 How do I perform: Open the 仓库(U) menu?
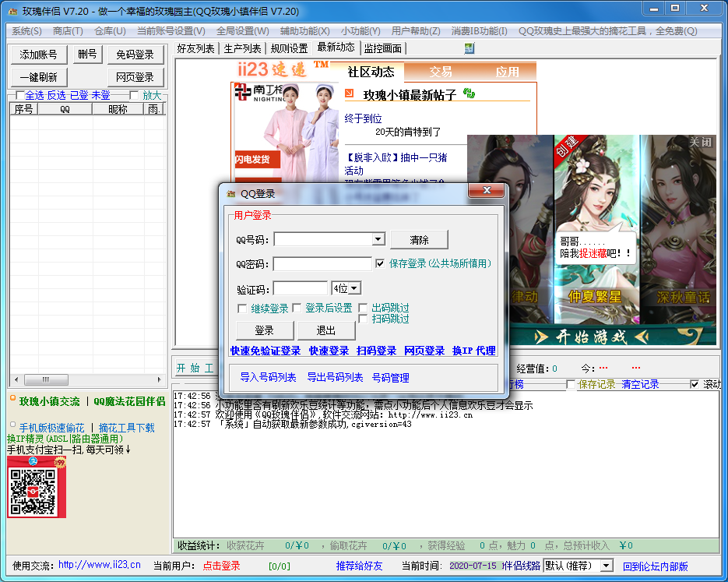[110, 31]
